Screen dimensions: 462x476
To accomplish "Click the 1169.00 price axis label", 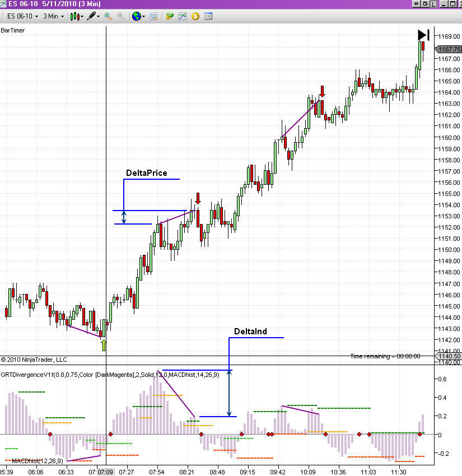I will coord(449,36).
